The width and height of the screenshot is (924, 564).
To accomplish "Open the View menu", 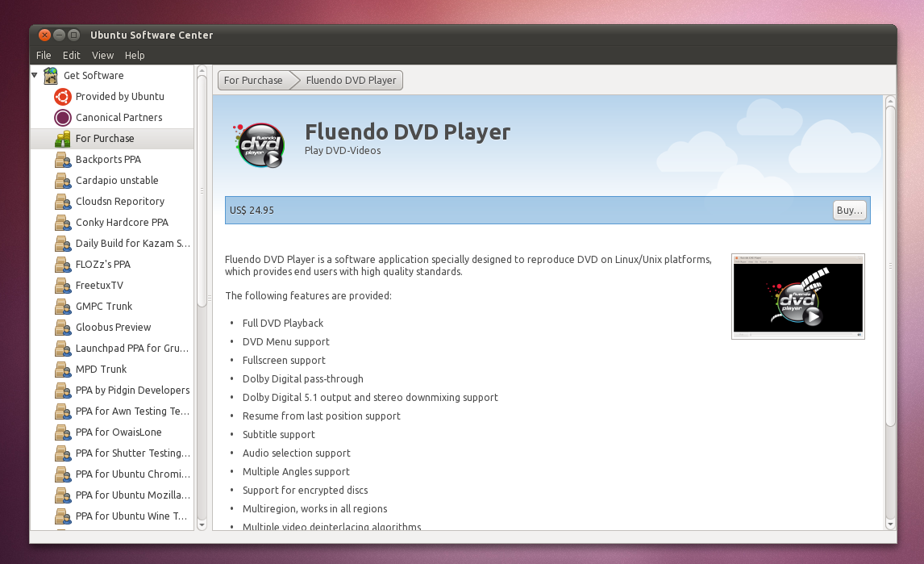I will click(x=102, y=55).
